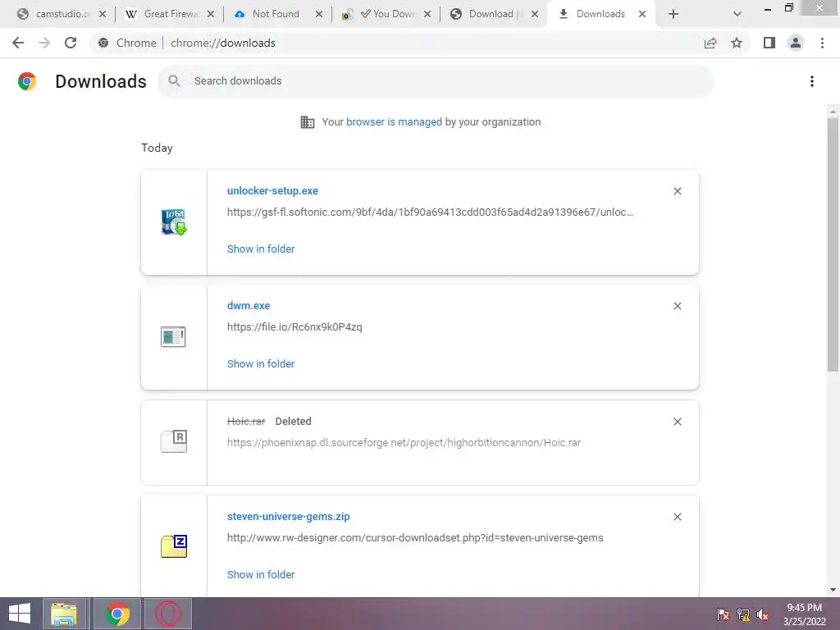Click the rw-designer URL under steven-universe-gems.zip
The width and height of the screenshot is (840, 630).
[x=415, y=538]
